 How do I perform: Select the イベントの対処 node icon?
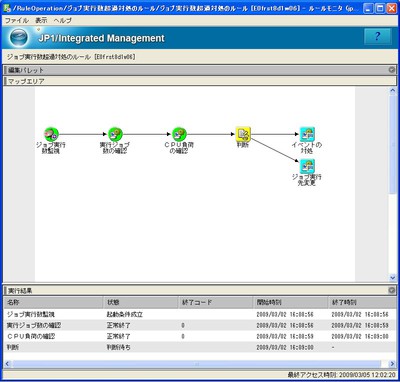point(307,134)
